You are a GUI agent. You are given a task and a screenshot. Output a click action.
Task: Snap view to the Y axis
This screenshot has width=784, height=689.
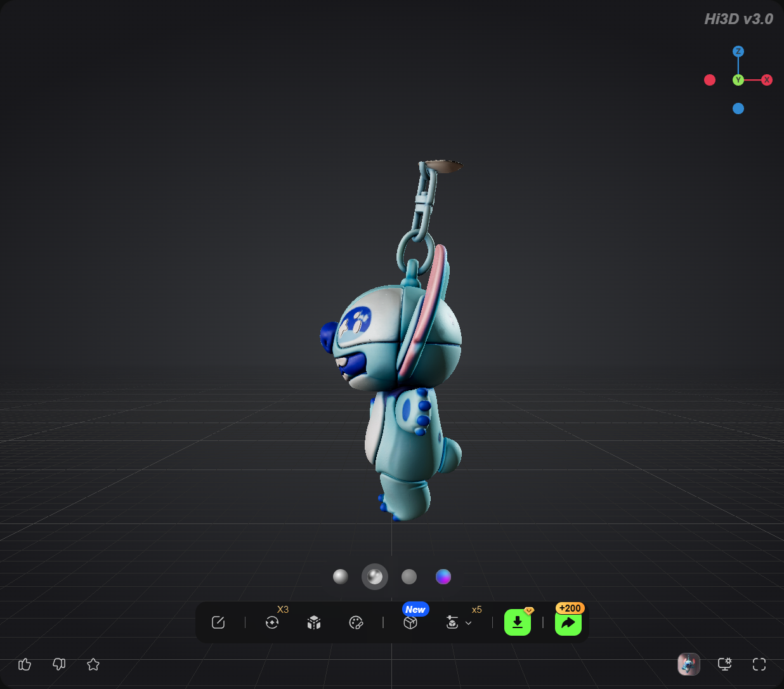(738, 80)
